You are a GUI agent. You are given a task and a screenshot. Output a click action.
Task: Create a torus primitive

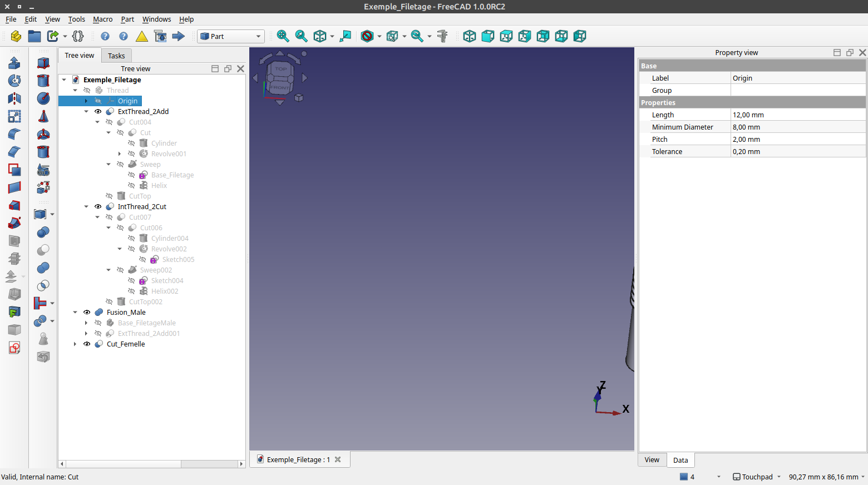click(x=43, y=134)
